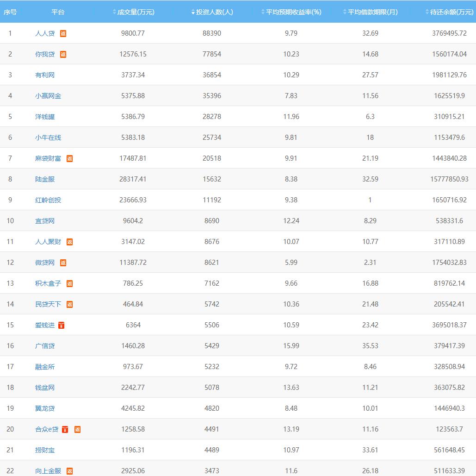Sort by 平均借款期限(月) column arrow
The height and width of the screenshot is (476, 476).
(x=345, y=12)
